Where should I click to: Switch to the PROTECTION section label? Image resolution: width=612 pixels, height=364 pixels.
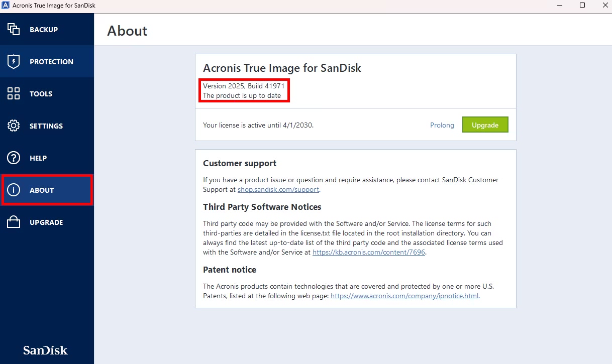[51, 62]
